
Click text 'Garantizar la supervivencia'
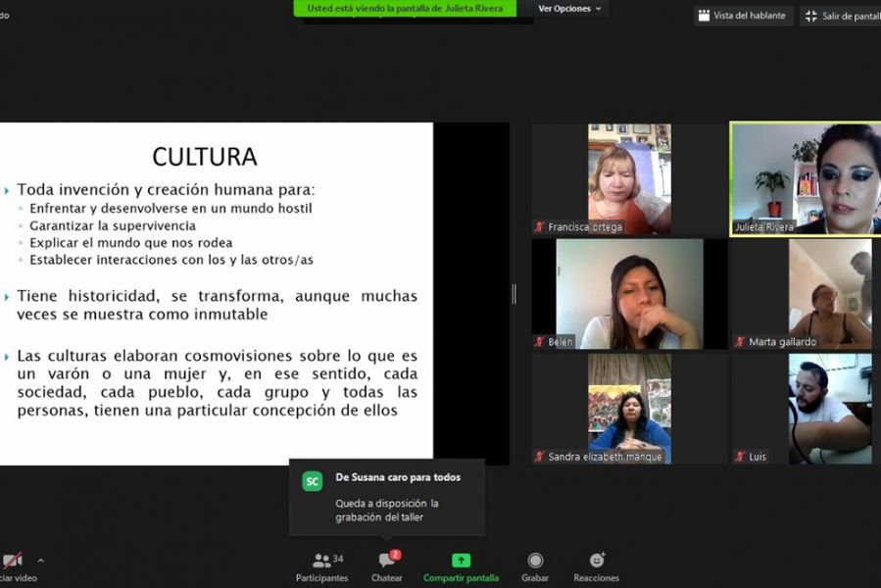[x=113, y=226]
